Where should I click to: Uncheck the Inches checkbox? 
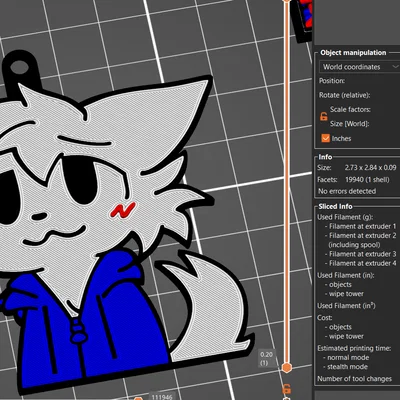(x=325, y=138)
